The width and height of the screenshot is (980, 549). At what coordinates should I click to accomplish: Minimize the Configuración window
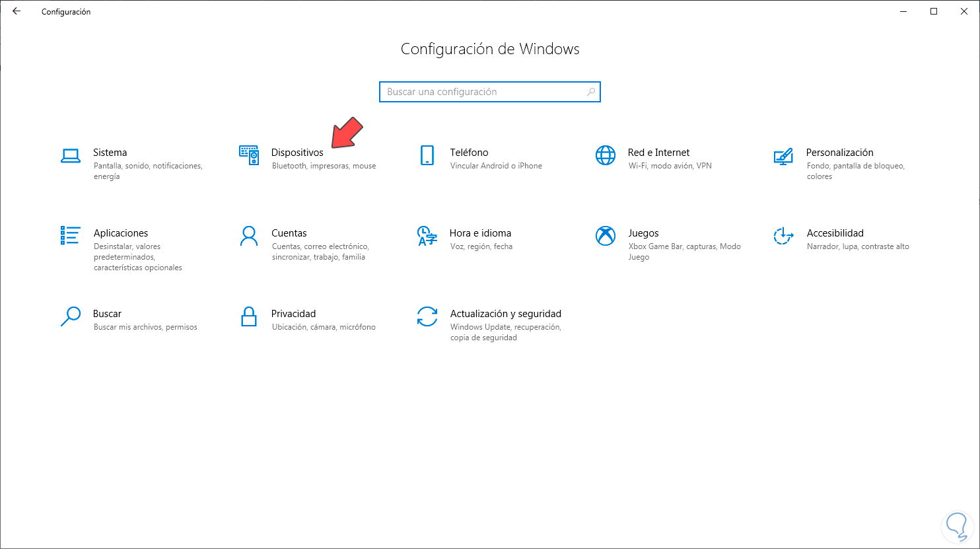tap(903, 11)
